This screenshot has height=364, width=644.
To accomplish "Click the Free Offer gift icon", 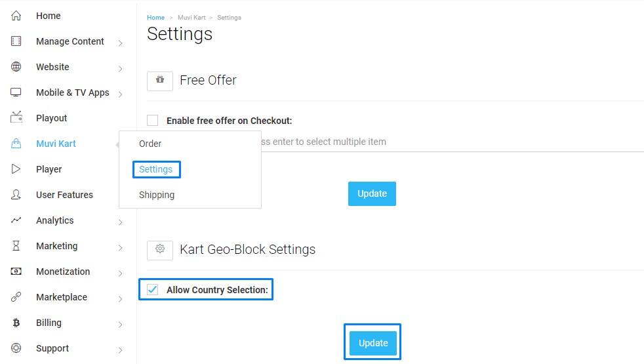I will [x=160, y=81].
